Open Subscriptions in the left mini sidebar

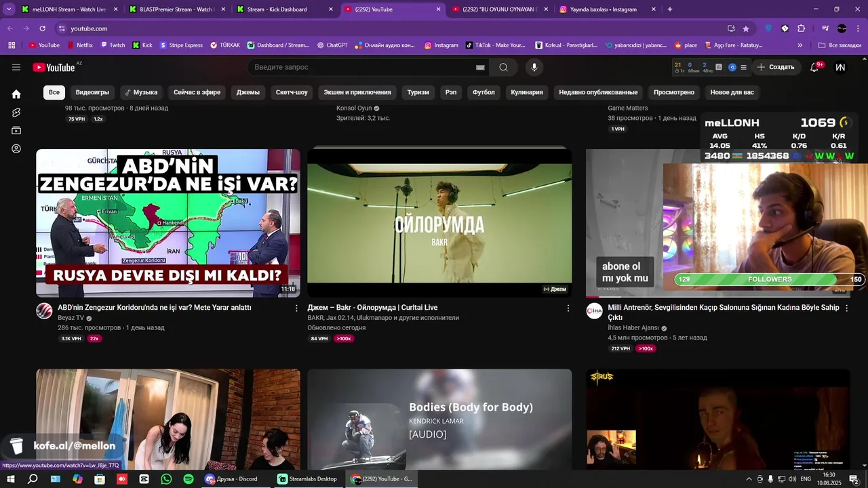point(16,131)
